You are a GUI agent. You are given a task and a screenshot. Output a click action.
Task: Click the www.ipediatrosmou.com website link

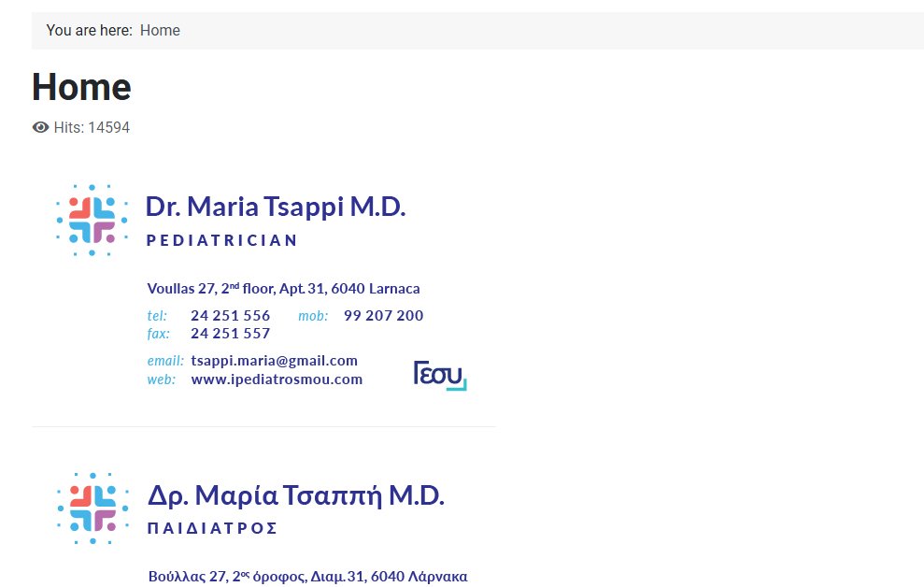click(x=277, y=379)
